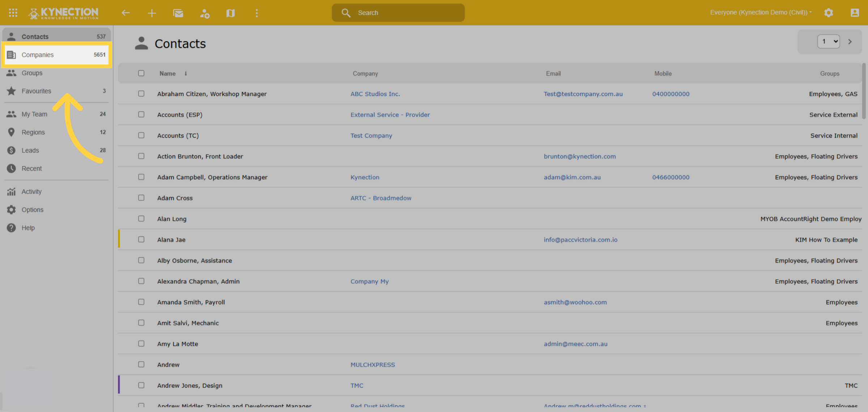Check the box for Accounts (TC)

coord(141,135)
